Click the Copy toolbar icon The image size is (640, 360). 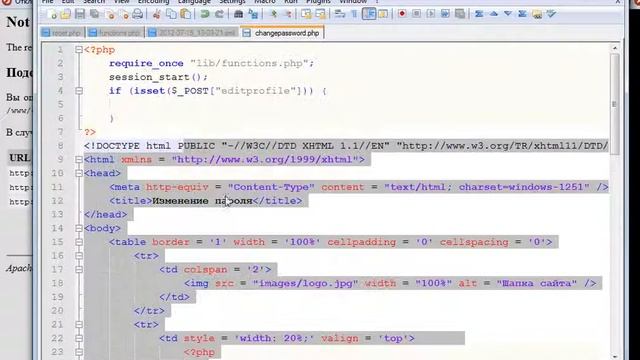point(171,14)
